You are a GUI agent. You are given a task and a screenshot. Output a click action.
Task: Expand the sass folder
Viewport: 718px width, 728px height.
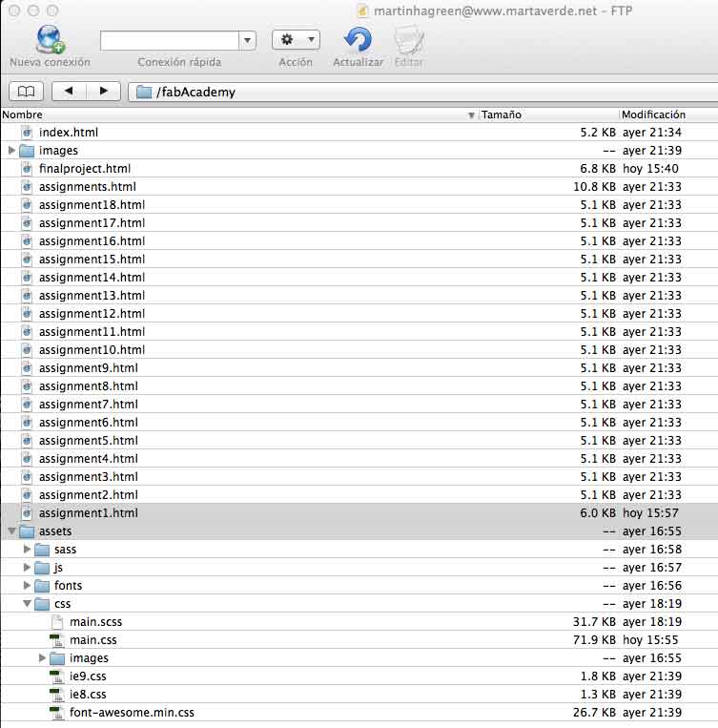point(27,550)
